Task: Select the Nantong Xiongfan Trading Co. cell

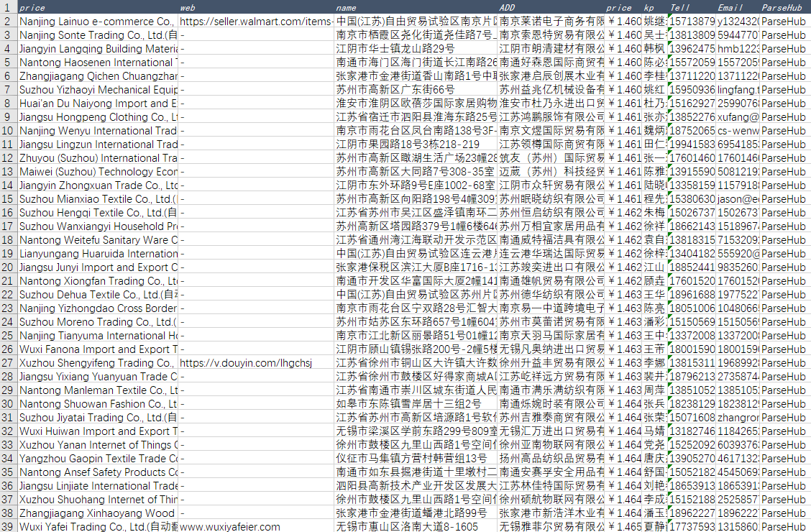Action: click(x=98, y=280)
